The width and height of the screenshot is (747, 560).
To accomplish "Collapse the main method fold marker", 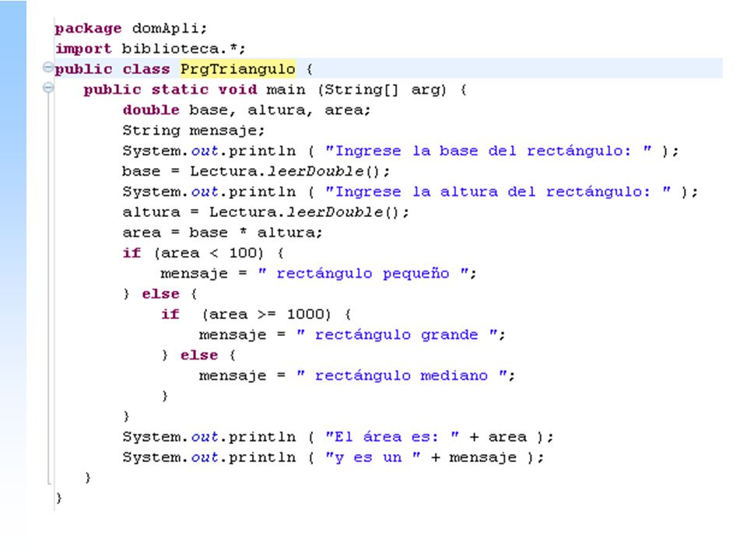I will pos(47,87).
